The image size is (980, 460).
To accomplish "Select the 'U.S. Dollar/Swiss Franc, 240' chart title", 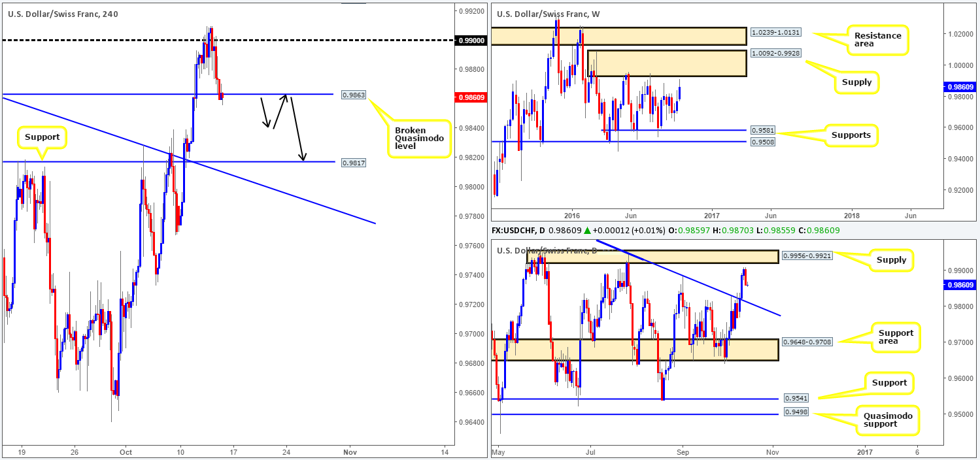I will [62, 13].
